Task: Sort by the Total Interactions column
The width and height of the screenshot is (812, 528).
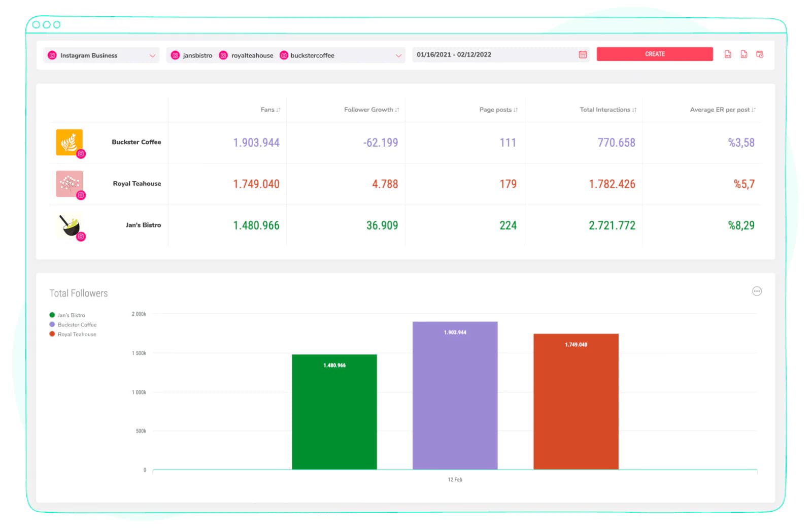Action: pyautogui.click(x=608, y=110)
